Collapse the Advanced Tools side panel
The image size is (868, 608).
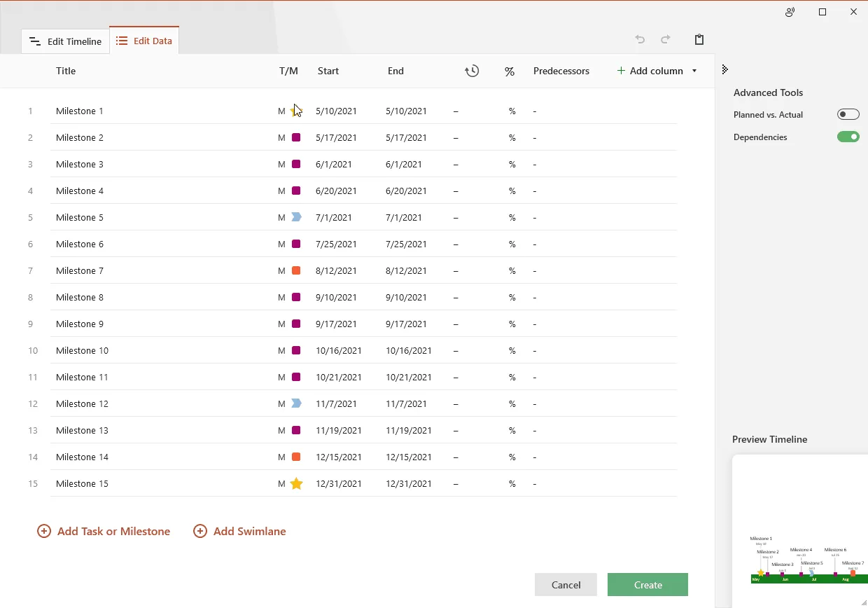pyautogui.click(x=724, y=69)
